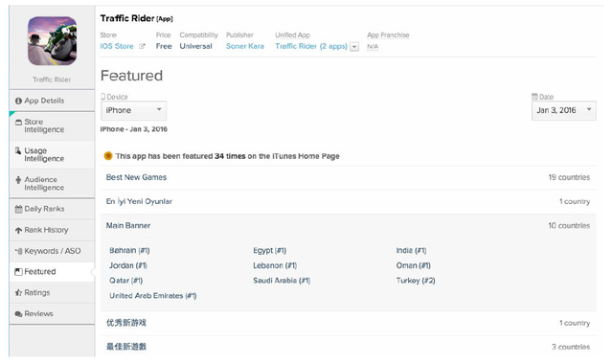Open Usage Intelligence via its icon

(18, 151)
